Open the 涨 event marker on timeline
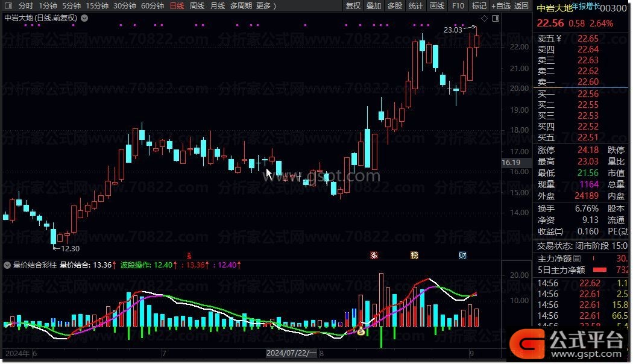The image size is (633, 364). tap(374, 255)
